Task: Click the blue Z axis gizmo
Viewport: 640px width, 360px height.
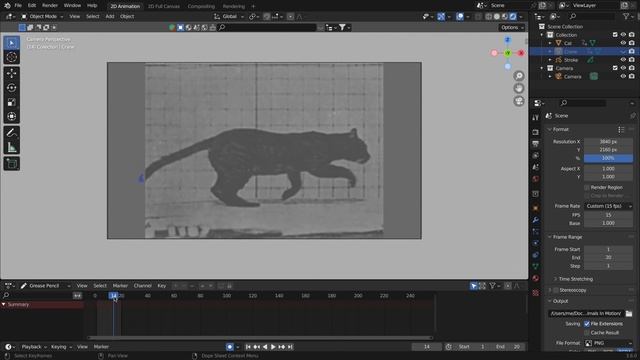Action: click(x=507, y=40)
